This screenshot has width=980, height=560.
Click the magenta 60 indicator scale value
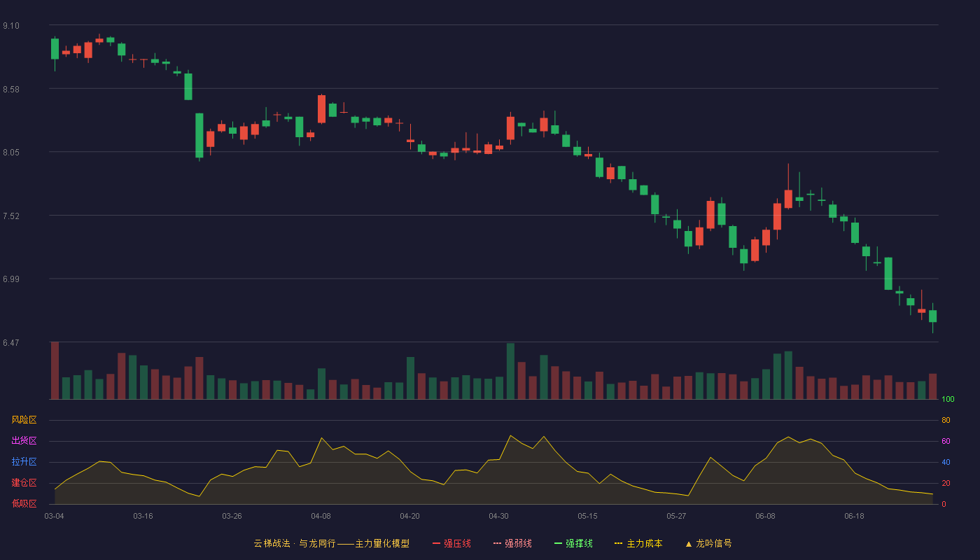pos(946,441)
